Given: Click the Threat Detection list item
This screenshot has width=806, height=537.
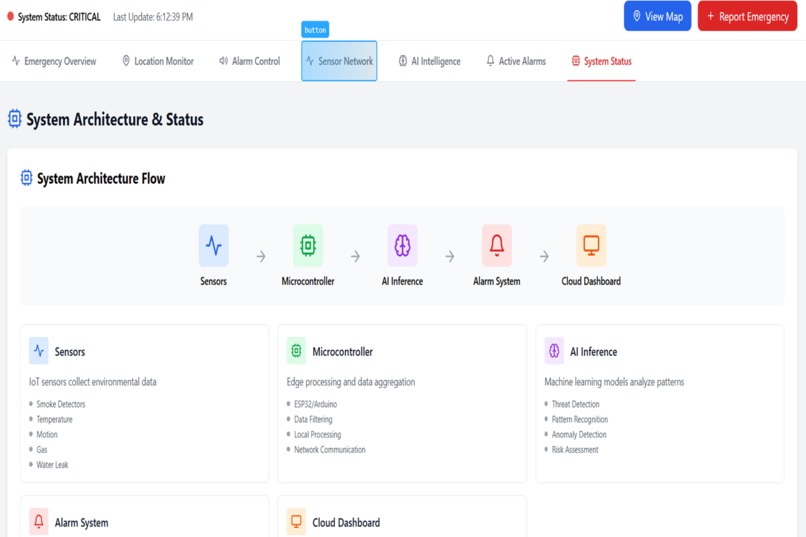Looking at the screenshot, I should click(x=572, y=404).
